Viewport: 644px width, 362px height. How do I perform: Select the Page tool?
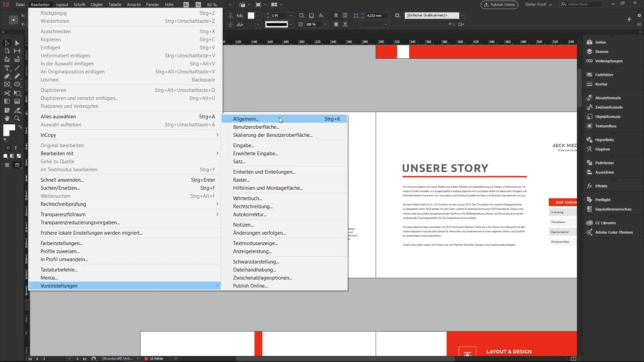[7, 51]
